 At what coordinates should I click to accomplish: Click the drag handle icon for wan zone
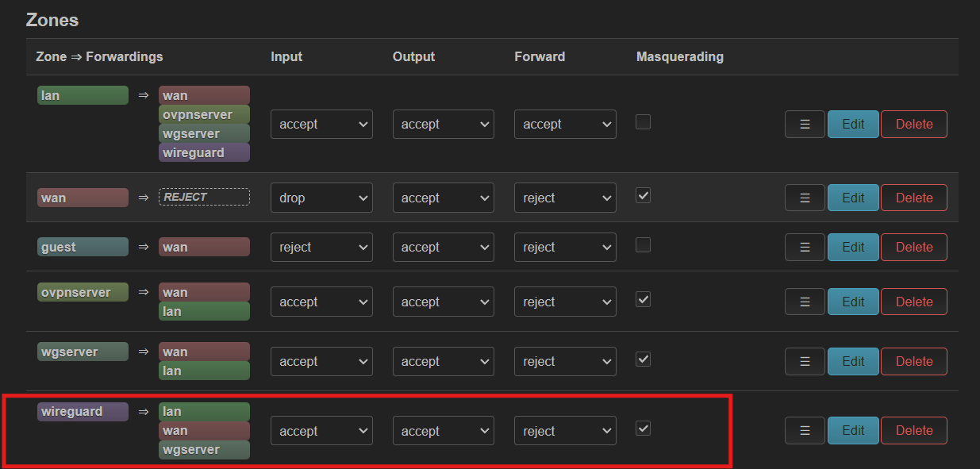tap(805, 198)
